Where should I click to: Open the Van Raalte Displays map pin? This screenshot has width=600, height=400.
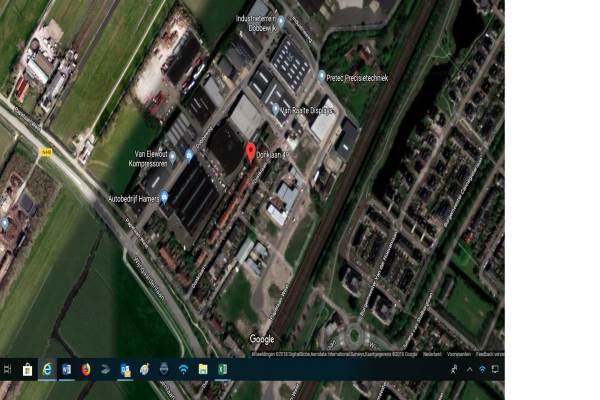275,109
